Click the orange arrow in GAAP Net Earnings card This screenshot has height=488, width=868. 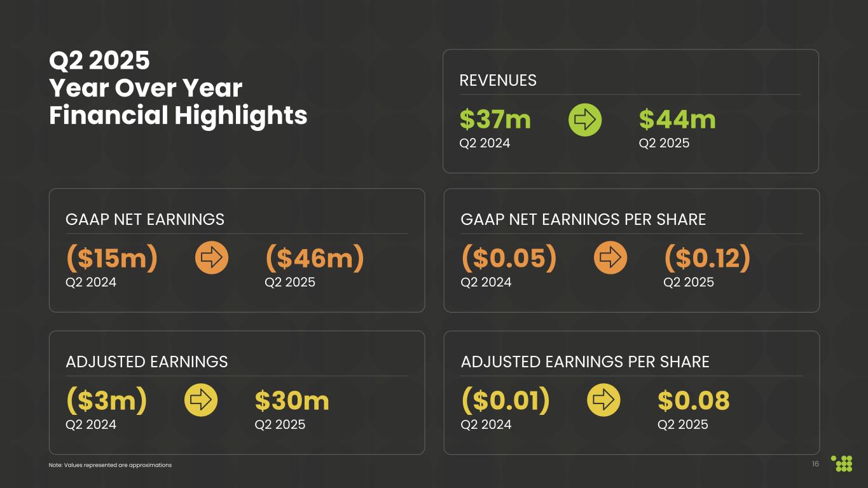click(211, 258)
